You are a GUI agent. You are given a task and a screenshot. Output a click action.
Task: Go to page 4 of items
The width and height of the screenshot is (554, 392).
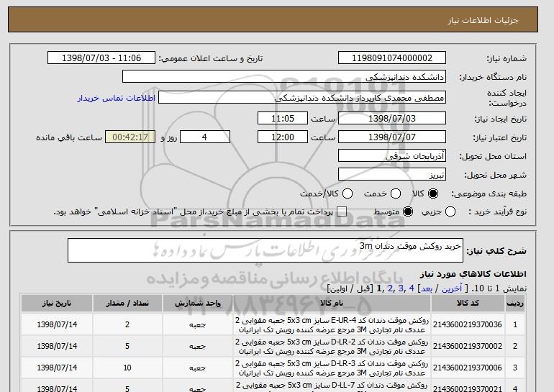click(x=412, y=288)
